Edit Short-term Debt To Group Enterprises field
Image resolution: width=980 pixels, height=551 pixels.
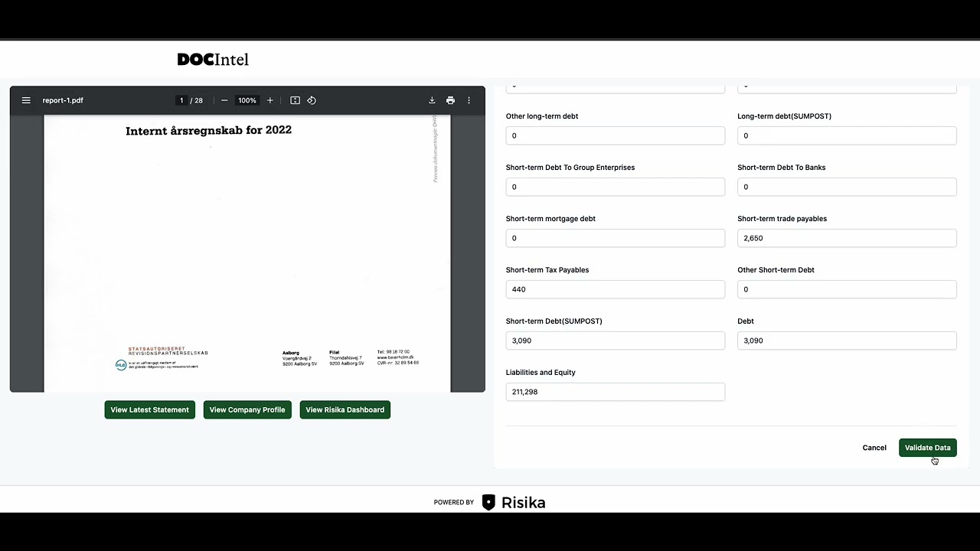(616, 187)
